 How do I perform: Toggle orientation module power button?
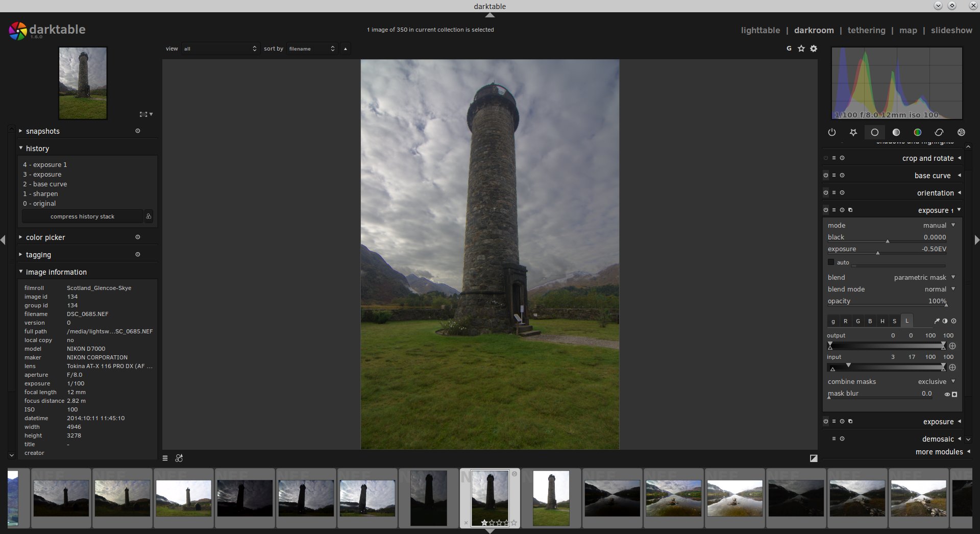826,192
